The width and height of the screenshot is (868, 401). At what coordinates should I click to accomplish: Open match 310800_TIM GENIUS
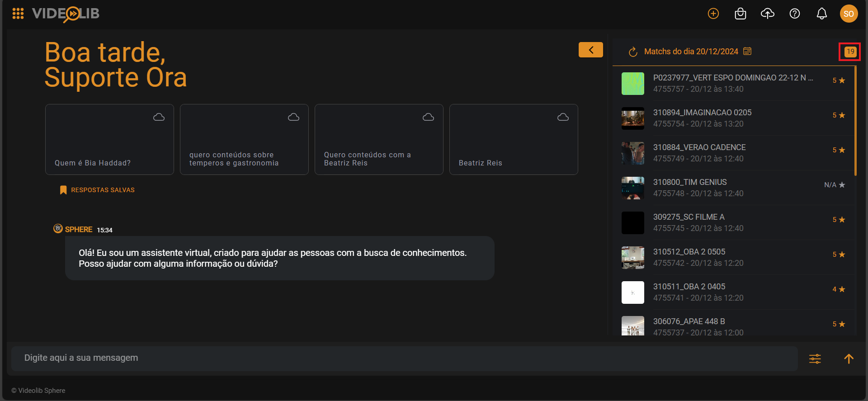pyautogui.click(x=734, y=188)
